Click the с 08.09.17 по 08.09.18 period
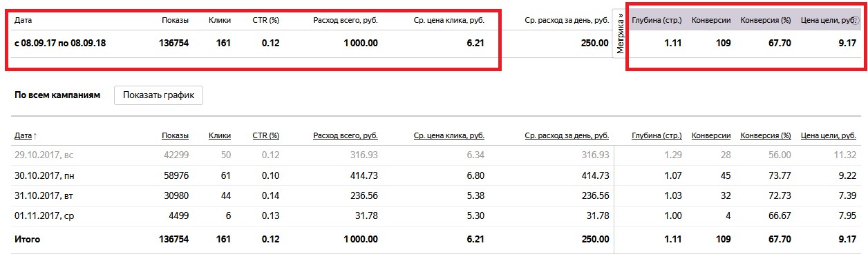Viewport: 868px width, 259px height. (x=60, y=43)
